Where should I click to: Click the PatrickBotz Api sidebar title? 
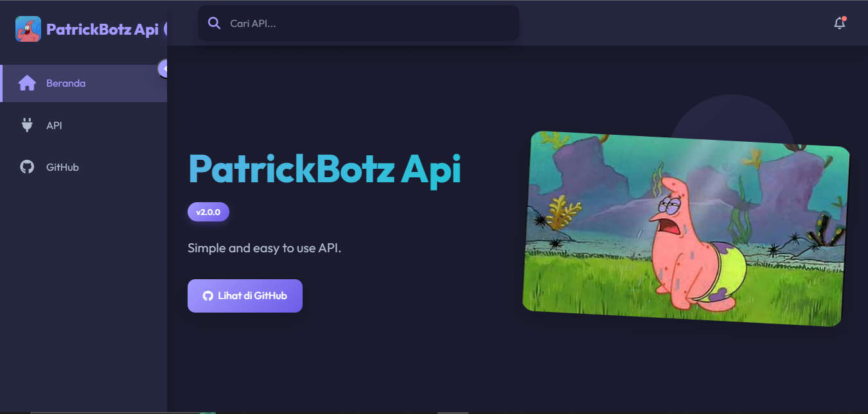103,30
